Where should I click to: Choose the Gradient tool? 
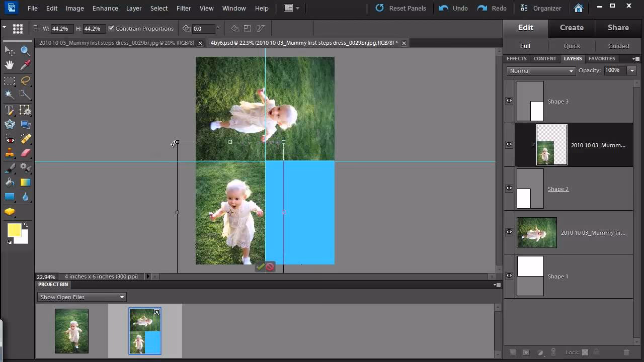[25, 182]
